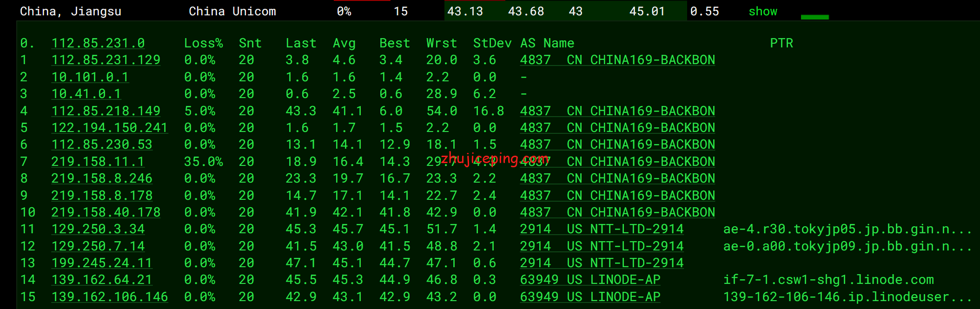Click the 45.01 worst latency value in summary
The height and width of the screenshot is (309, 980).
coord(647,12)
